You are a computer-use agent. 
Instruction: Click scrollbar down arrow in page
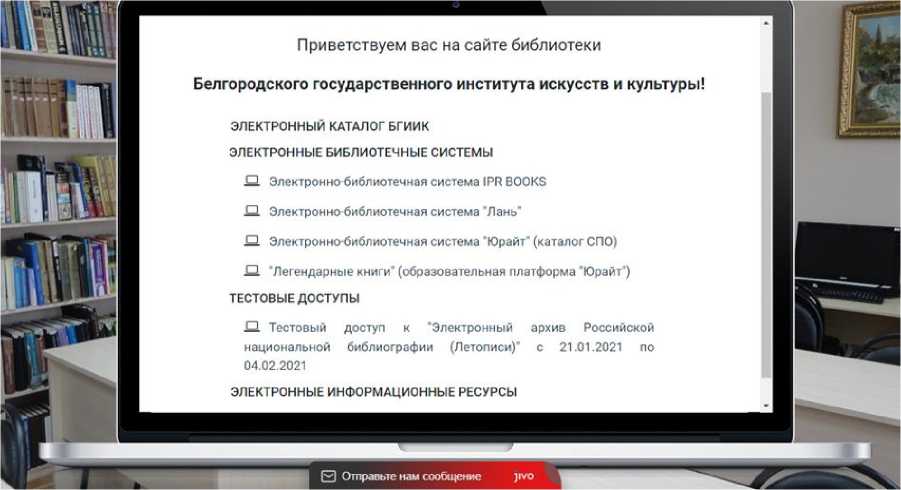point(766,406)
